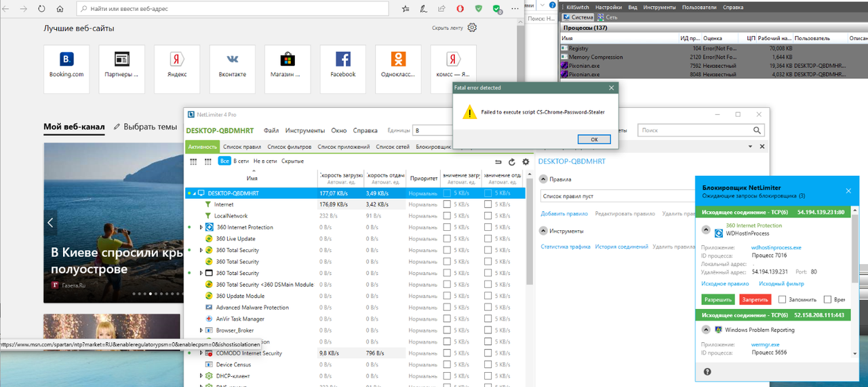Expand 360 Internet Protection tree row
868x387 pixels.
coord(201,227)
